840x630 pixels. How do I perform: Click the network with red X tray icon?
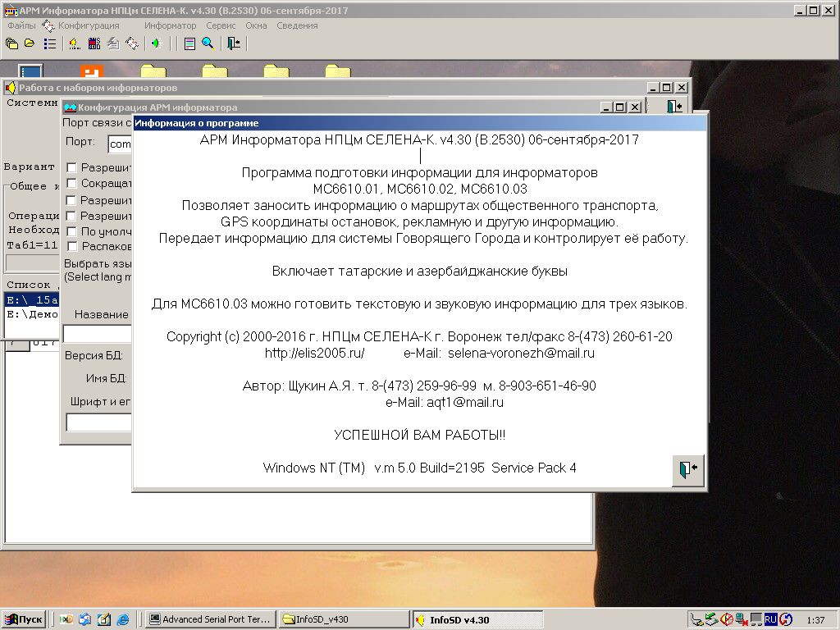click(x=742, y=619)
